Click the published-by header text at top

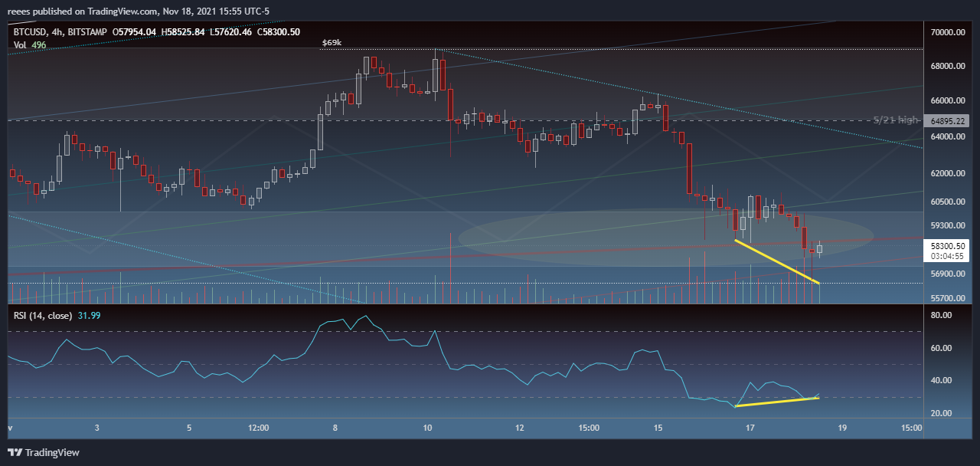[x=140, y=11]
